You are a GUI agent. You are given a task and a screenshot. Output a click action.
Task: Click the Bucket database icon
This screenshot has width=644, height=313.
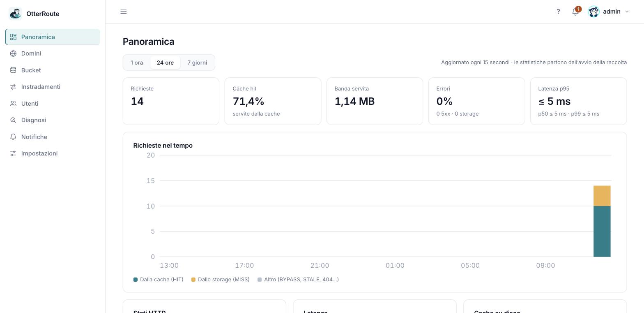point(13,70)
